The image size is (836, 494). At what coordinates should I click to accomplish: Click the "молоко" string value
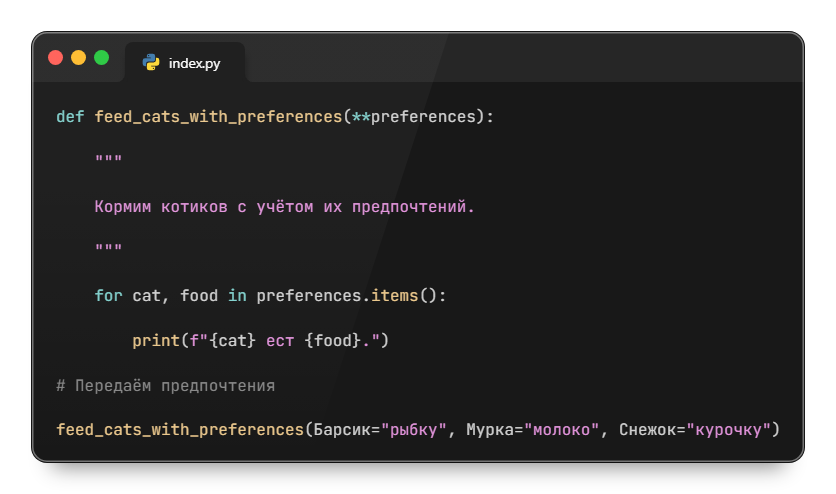tap(565, 430)
